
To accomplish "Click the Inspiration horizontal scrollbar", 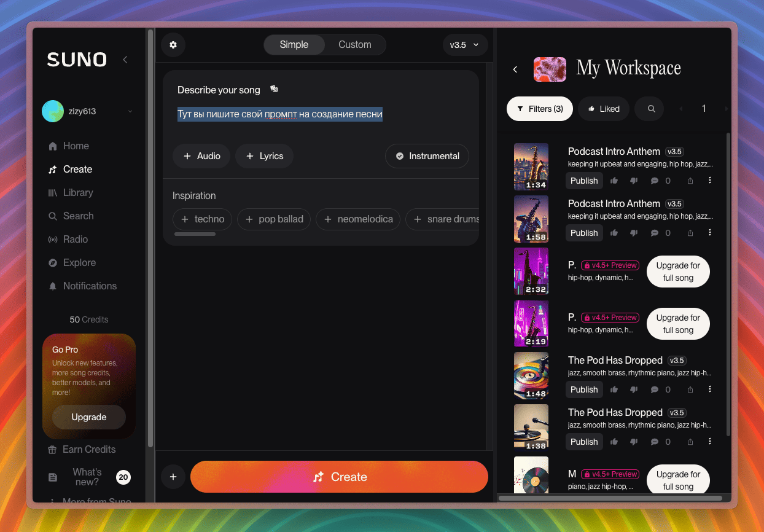I will [x=195, y=234].
